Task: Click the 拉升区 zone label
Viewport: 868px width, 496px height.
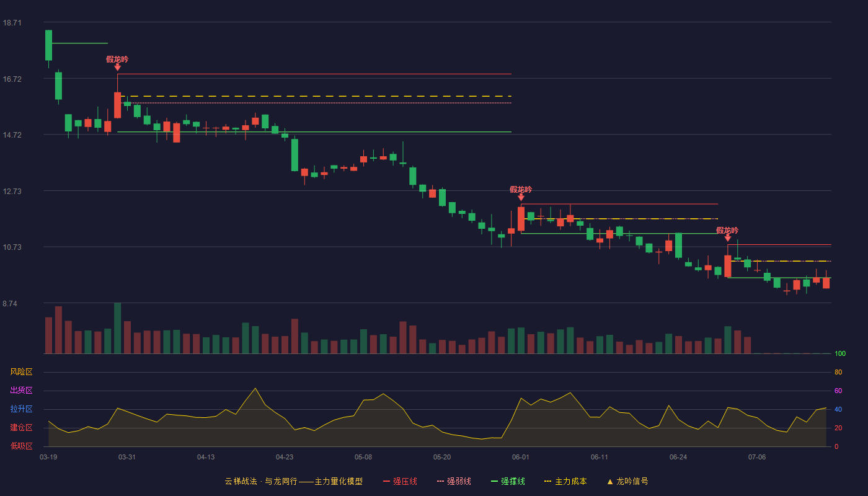Action: point(21,409)
